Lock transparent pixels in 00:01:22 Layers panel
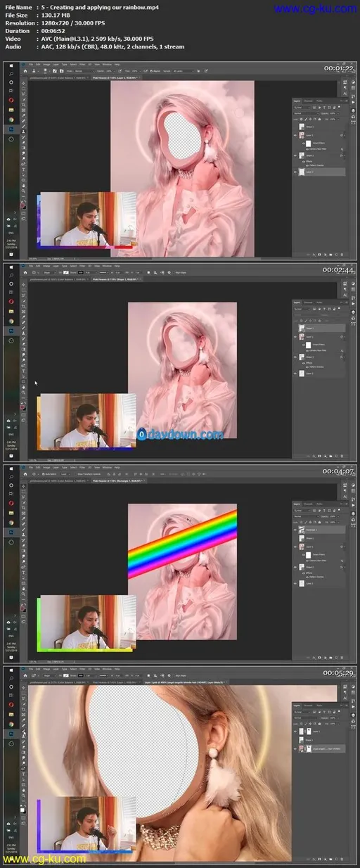Image resolution: width=360 pixels, height=868 pixels. (x=301, y=120)
